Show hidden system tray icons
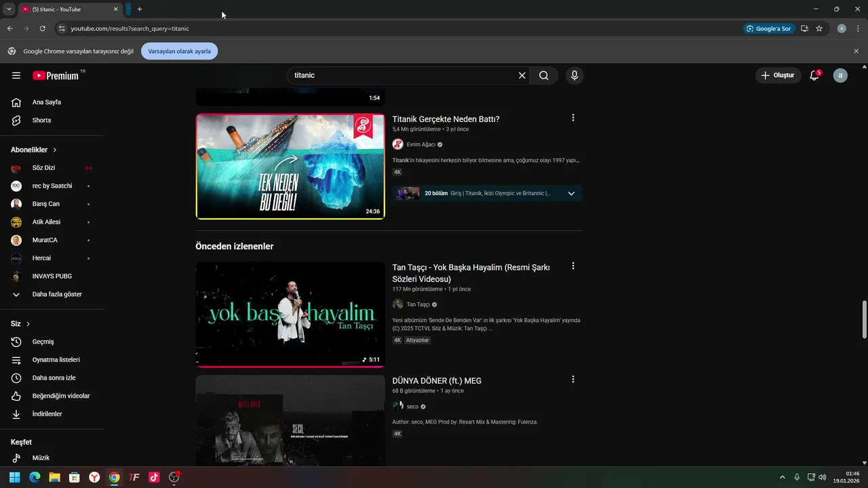 pyautogui.click(x=783, y=477)
